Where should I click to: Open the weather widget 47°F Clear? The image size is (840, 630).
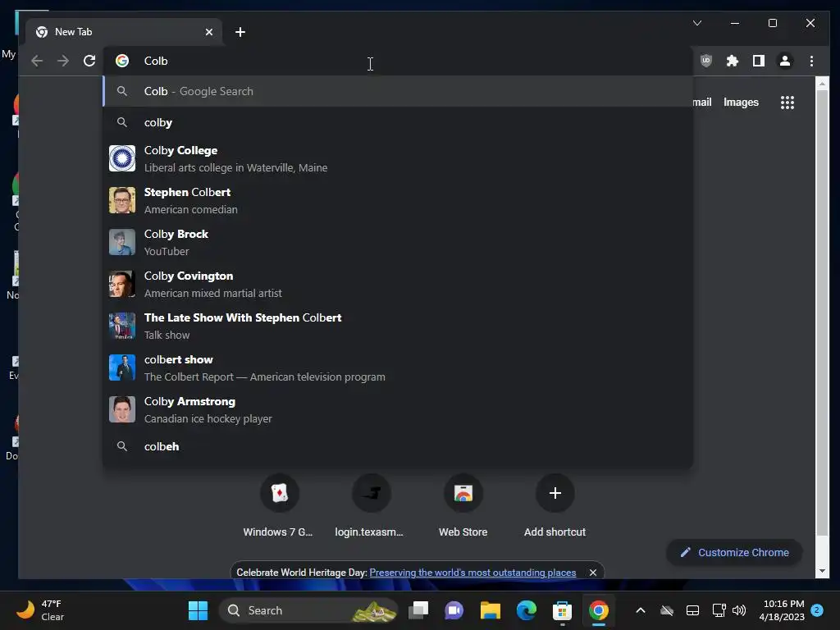(x=40, y=610)
